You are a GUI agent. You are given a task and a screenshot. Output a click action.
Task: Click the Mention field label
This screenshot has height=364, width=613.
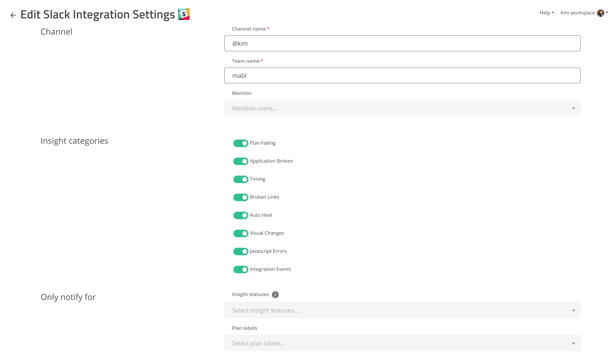242,93
